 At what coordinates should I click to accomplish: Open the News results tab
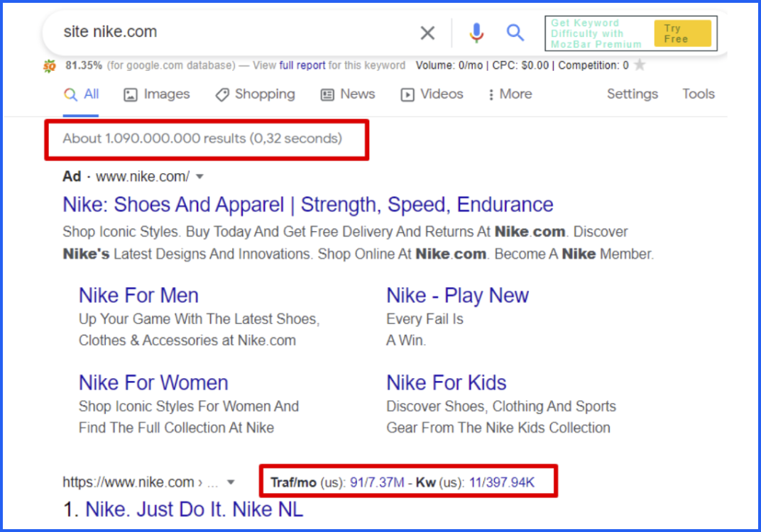click(348, 94)
